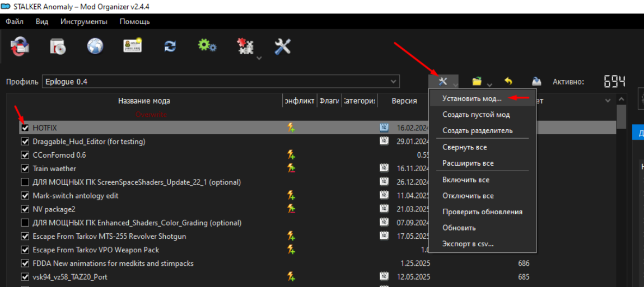Choose Свернуть все from the menu
Image resolution: width=644 pixels, height=287 pixels.
point(483,147)
